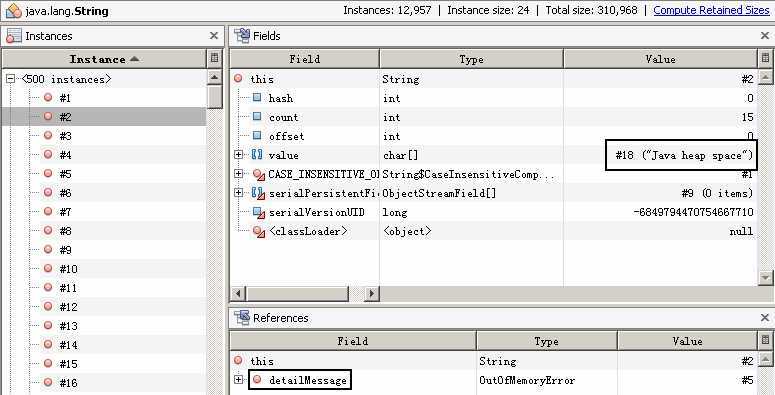The image size is (775, 395).
Task: Click Fields vertical scrollbar up arrow
Action: 765,77
